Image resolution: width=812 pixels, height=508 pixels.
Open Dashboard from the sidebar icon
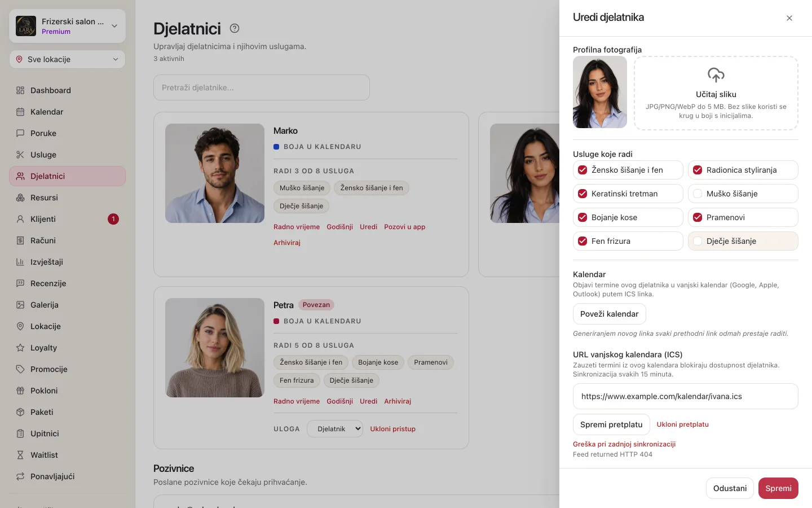20,90
